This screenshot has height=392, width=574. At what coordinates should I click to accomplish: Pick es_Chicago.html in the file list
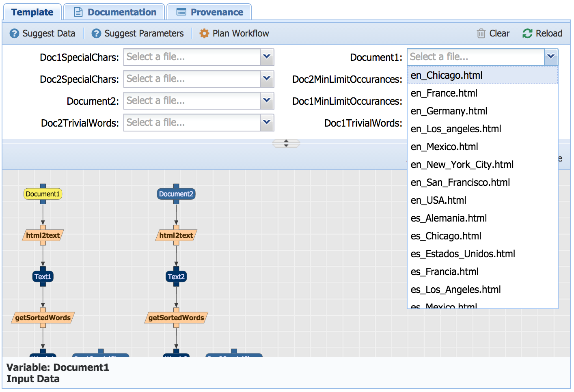[446, 236]
